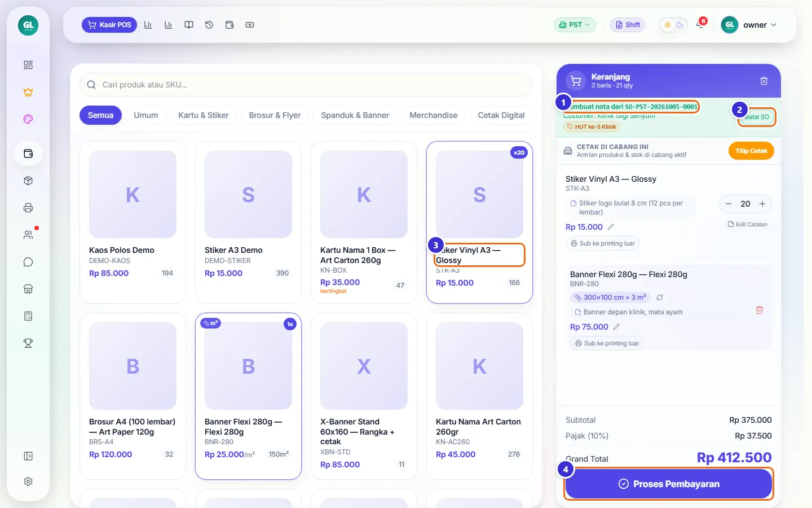Select the Spanduk & Banner category tab
This screenshot has width=812, height=508.
tap(355, 115)
